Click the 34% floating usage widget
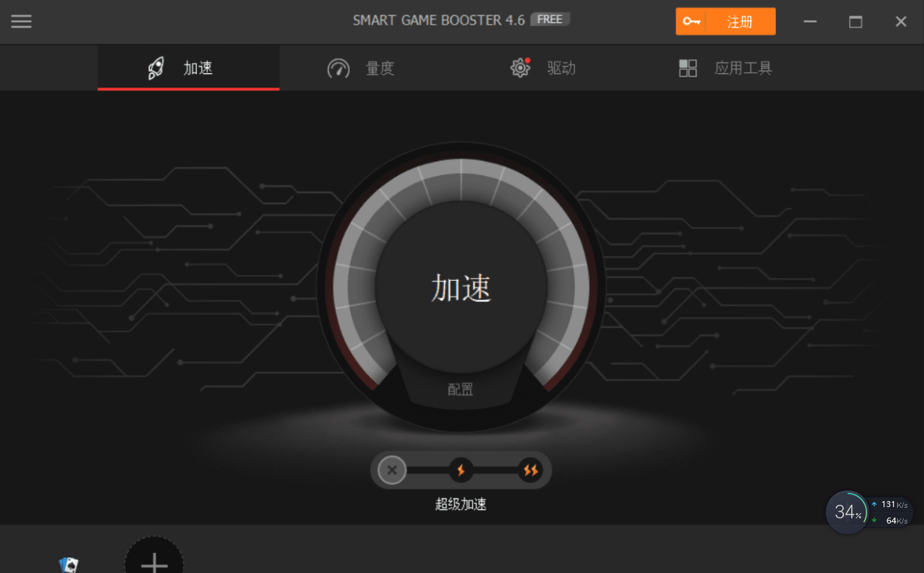 click(x=847, y=512)
